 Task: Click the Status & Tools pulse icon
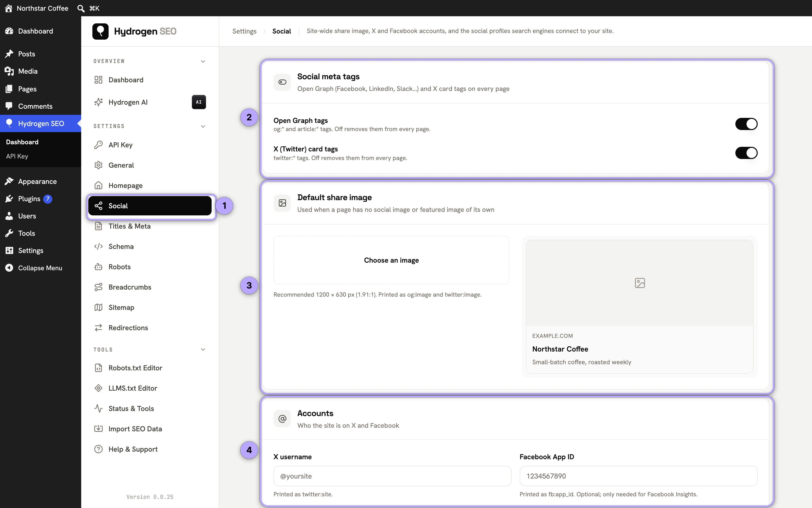coord(98,408)
